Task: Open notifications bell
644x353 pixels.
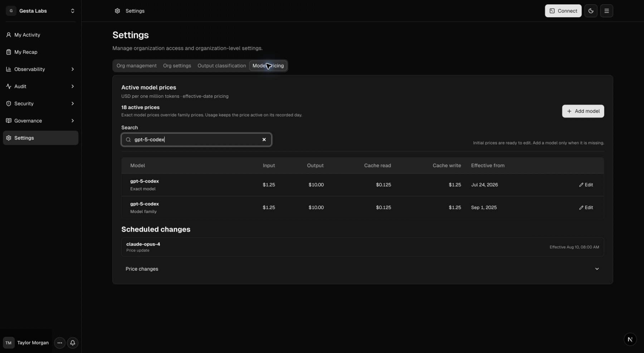Action: (73, 343)
